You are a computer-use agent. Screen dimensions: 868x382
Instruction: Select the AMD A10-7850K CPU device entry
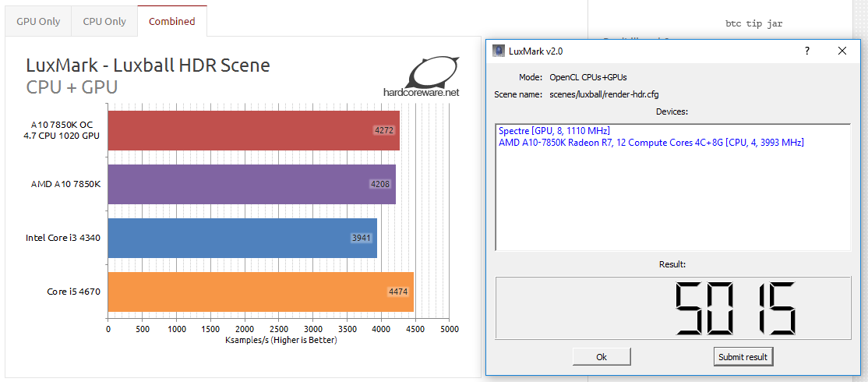pyautogui.click(x=651, y=143)
